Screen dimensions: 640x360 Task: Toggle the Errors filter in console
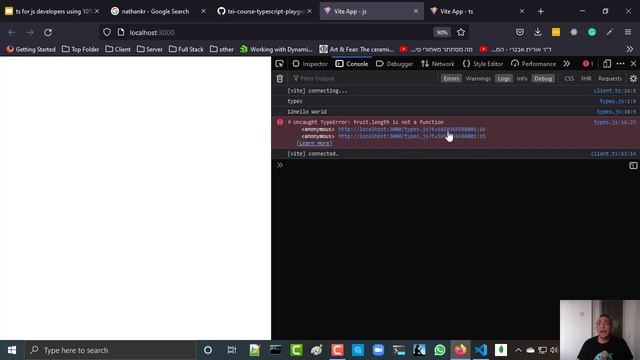coord(451,78)
